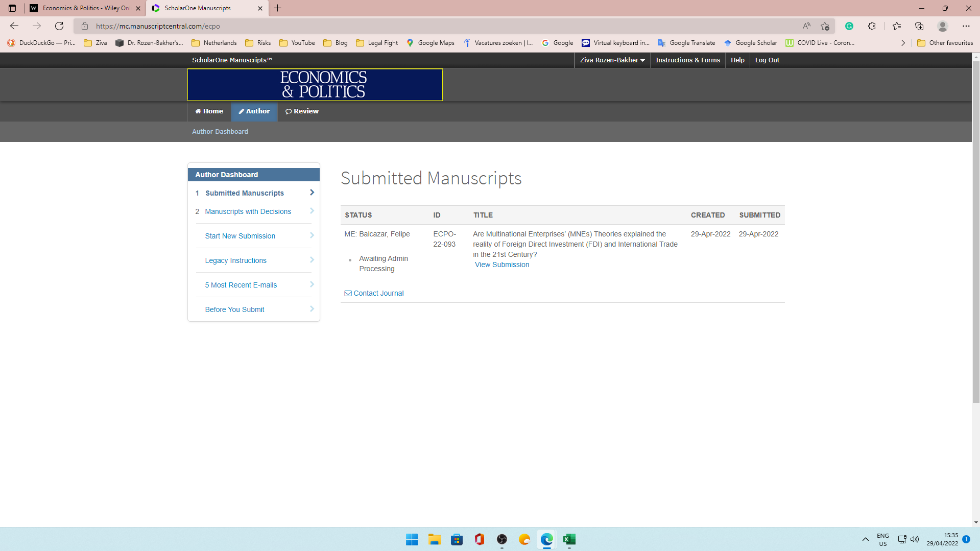The image size is (980, 551).
Task: Open Excel from the taskbar
Action: (x=569, y=539)
